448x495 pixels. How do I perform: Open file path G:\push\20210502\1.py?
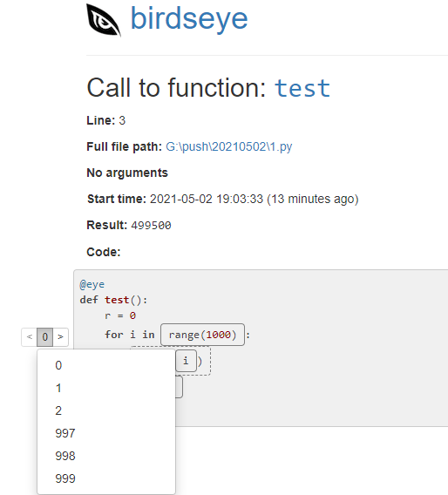(229, 146)
